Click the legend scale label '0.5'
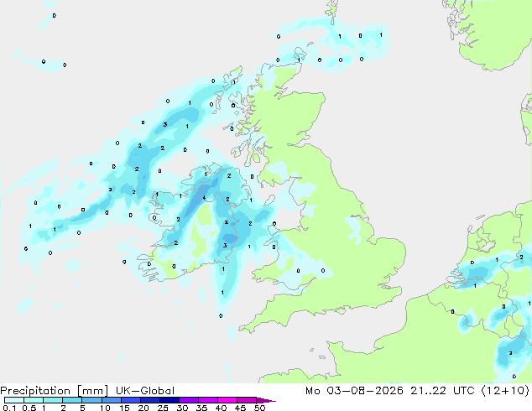This screenshot has width=532, height=411. pos(29,408)
